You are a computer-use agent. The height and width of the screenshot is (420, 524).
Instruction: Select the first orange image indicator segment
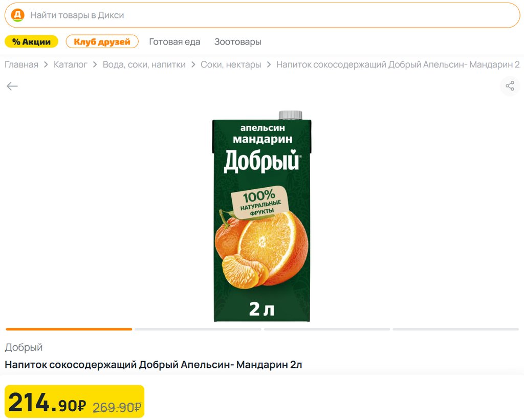pyautogui.click(x=69, y=329)
